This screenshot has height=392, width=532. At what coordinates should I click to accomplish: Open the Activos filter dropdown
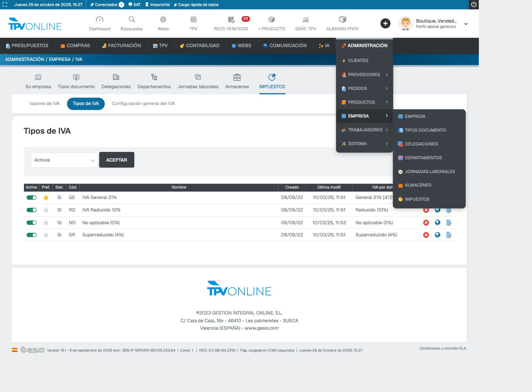(x=64, y=160)
